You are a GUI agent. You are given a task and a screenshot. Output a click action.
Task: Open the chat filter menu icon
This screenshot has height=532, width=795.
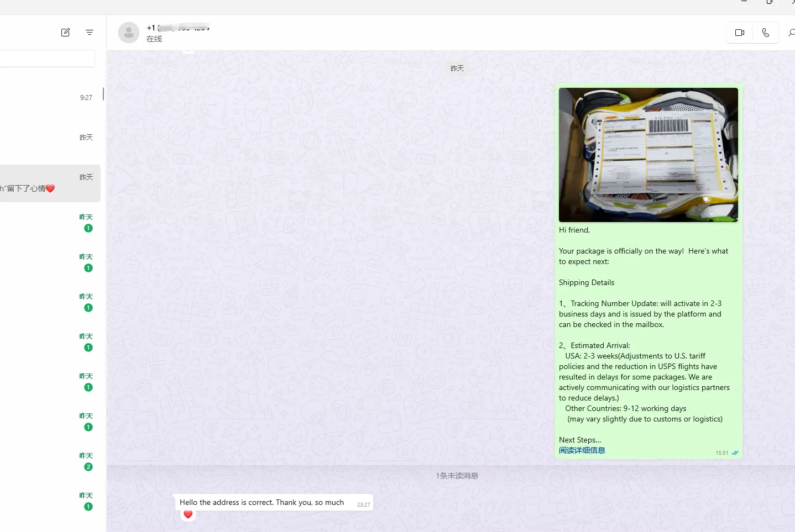point(90,33)
